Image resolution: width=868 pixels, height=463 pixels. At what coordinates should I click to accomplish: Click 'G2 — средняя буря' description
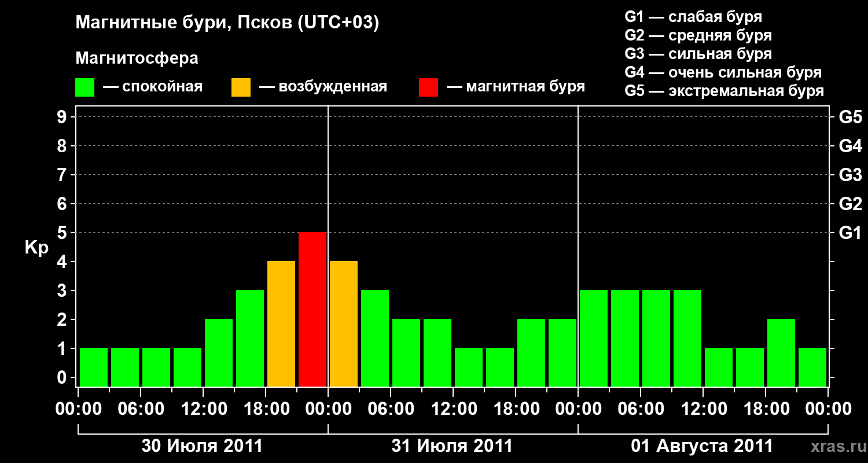tap(698, 35)
